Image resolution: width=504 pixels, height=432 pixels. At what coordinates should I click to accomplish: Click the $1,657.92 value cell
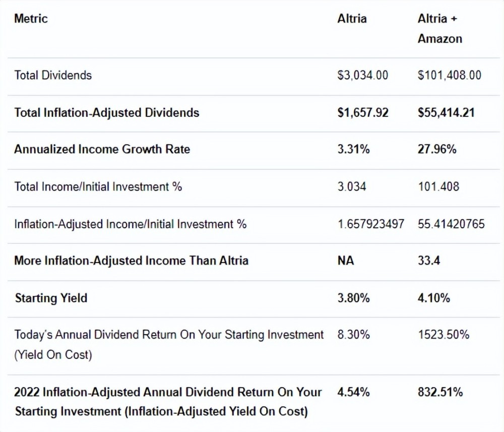(363, 112)
